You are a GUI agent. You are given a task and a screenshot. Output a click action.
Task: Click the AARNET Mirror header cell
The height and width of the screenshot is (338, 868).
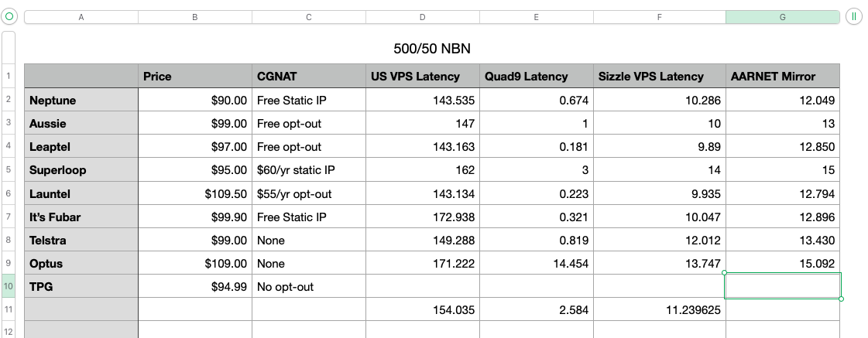coord(783,77)
